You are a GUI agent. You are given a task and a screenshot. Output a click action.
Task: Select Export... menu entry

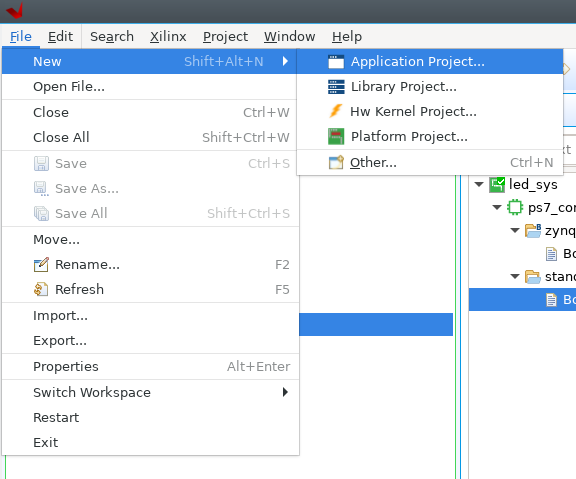151,341
